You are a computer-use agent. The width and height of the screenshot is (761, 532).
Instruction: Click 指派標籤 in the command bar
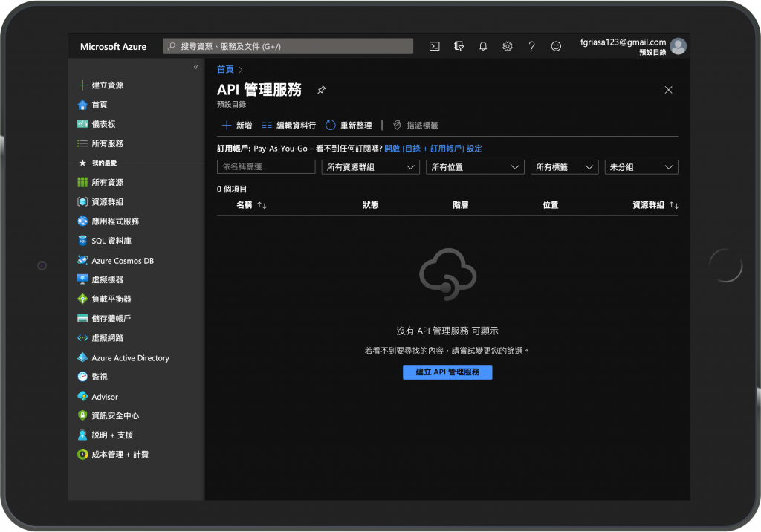coord(415,126)
